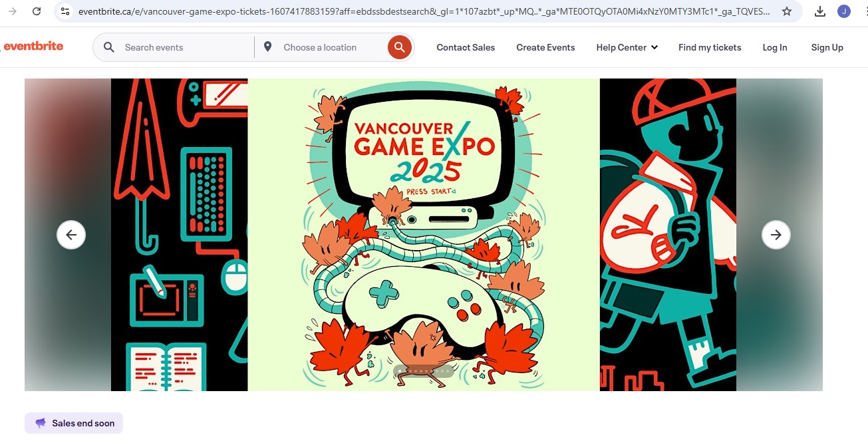This screenshot has height=445, width=868.
Task: Select Contact Sales in the navigation
Action: tap(465, 47)
